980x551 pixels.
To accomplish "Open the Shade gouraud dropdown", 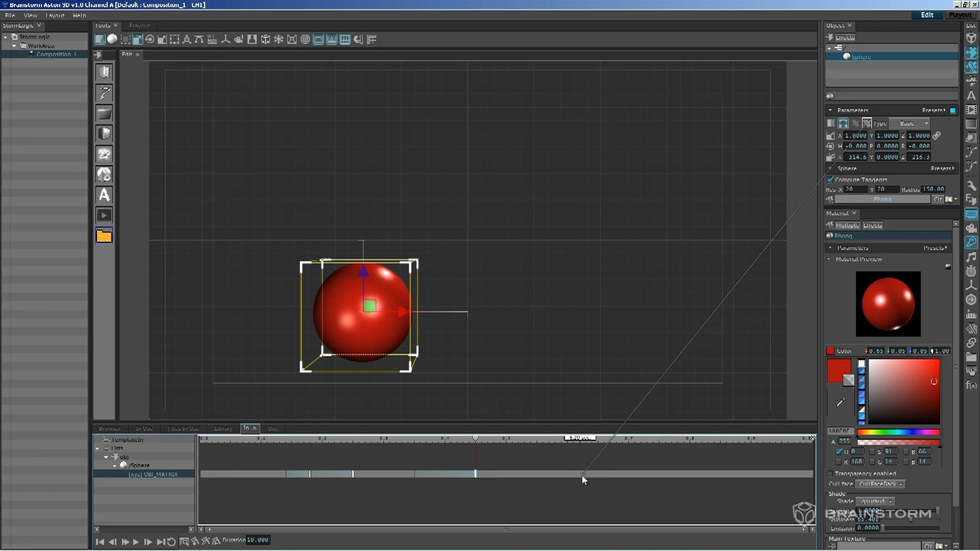I will [875, 502].
